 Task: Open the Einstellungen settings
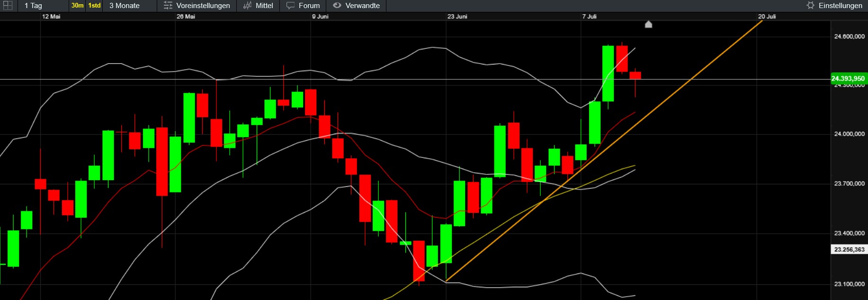pyautogui.click(x=840, y=6)
